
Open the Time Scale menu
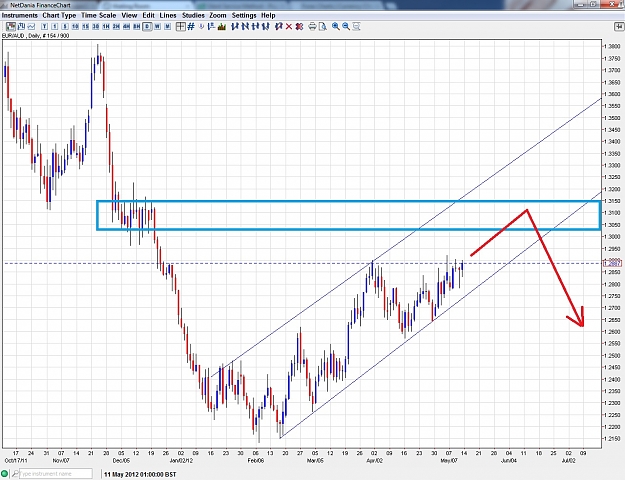point(98,16)
